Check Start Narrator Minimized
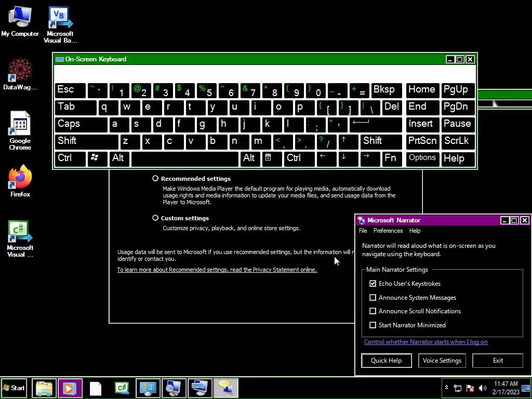 (373, 325)
